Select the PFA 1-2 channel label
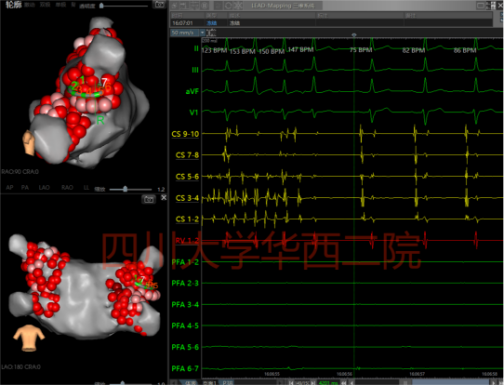504x385 pixels. click(185, 262)
